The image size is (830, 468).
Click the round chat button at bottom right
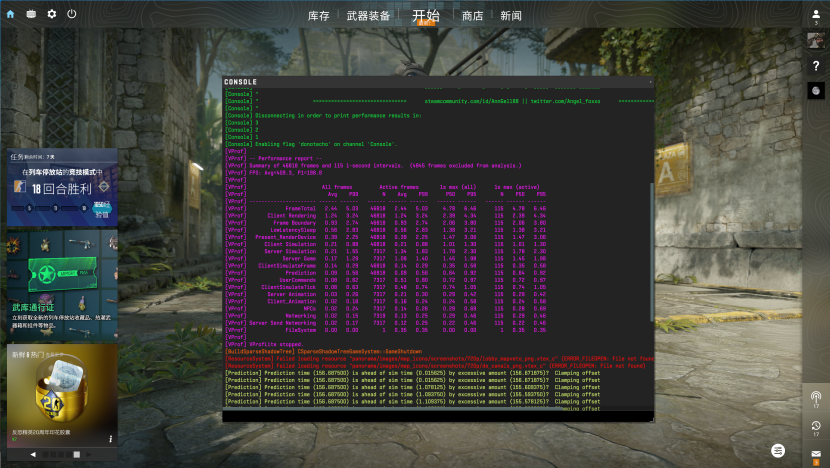(778, 451)
